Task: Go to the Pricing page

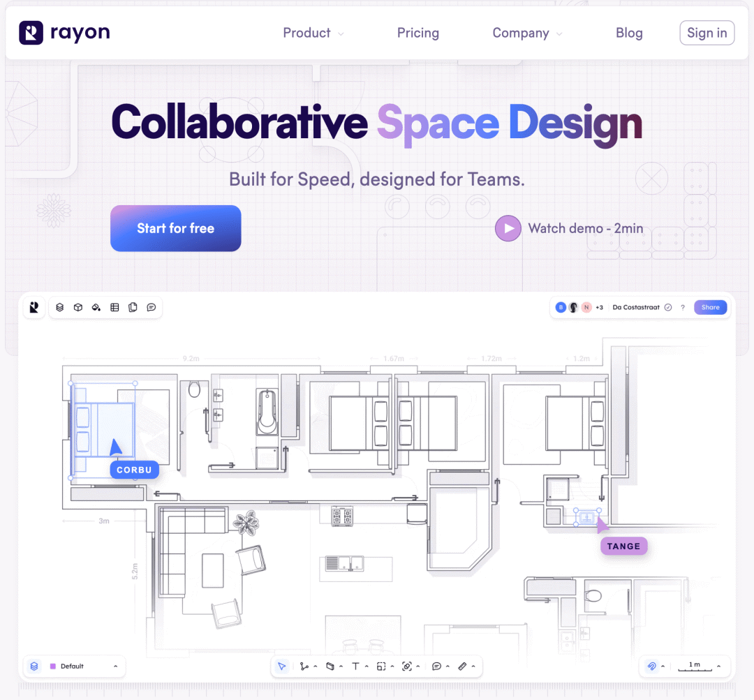Action: pyautogui.click(x=418, y=33)
